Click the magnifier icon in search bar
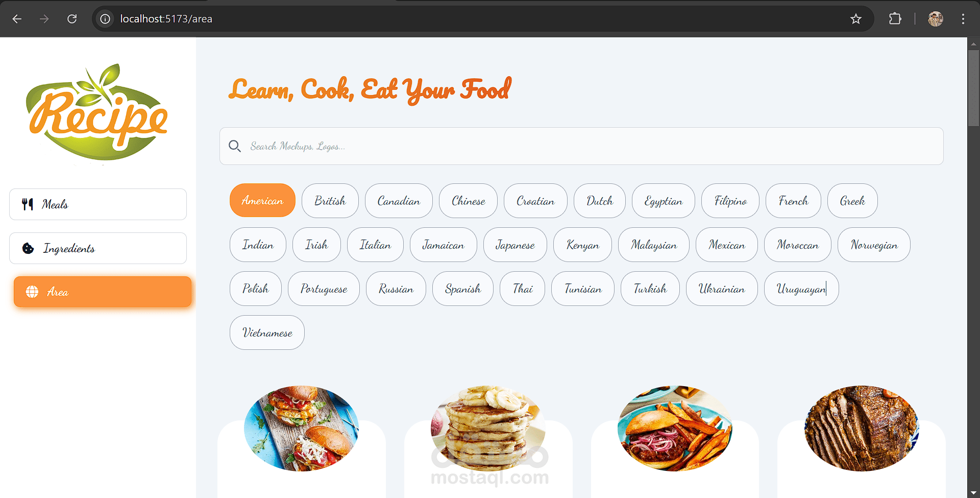 [x=235, y=146]
